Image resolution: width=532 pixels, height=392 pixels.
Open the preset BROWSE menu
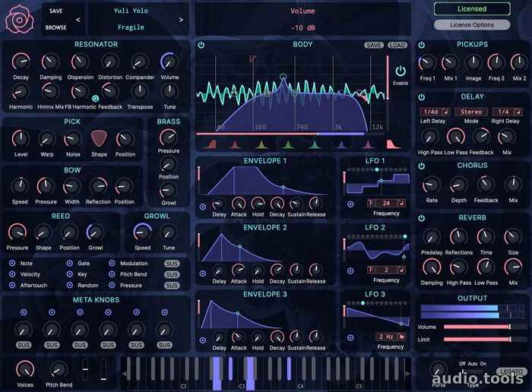pos(55,27)
